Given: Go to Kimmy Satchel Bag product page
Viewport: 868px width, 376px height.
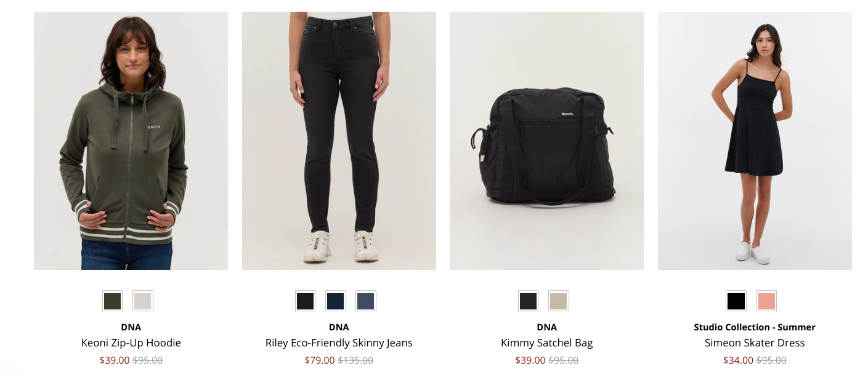Looking at the screenshot, I should (547, 343).
